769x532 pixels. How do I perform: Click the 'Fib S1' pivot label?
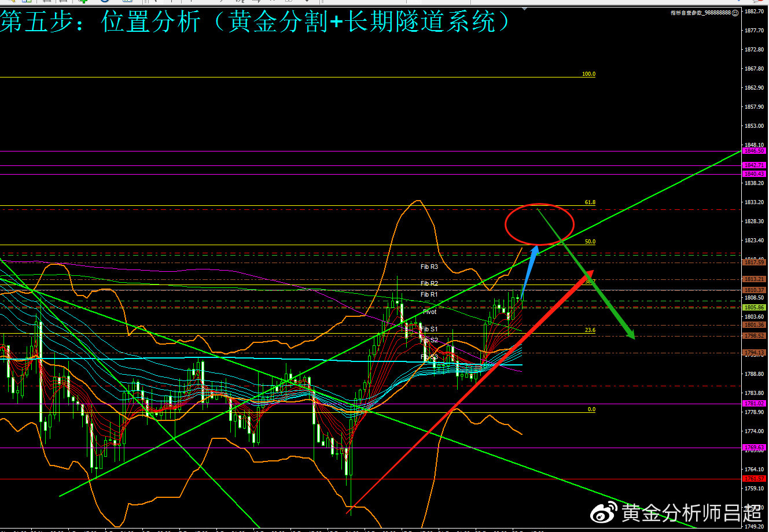click(x=429, y=329)
